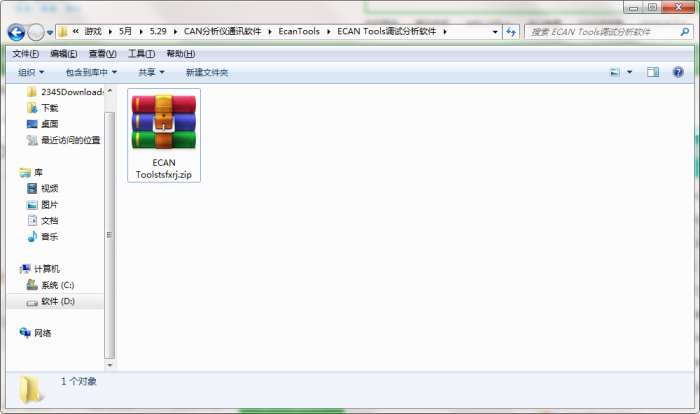Click the 1 个对象 status text
This screenshot has height=414, width=700.
[79, 381]
